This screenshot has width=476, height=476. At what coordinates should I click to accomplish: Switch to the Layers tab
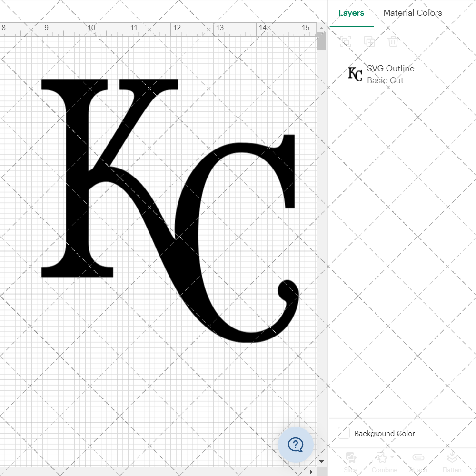pyautogui.click(x=351, y=13)
